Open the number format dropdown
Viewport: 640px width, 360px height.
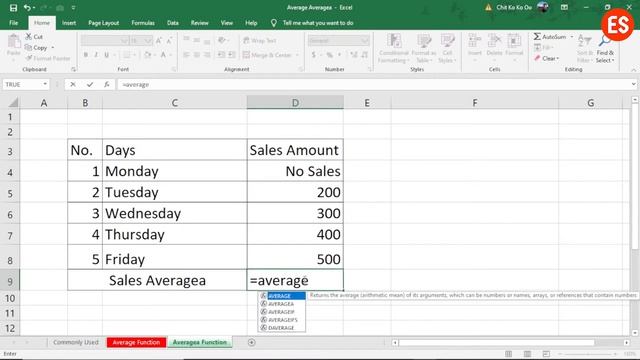click(364, 40)
